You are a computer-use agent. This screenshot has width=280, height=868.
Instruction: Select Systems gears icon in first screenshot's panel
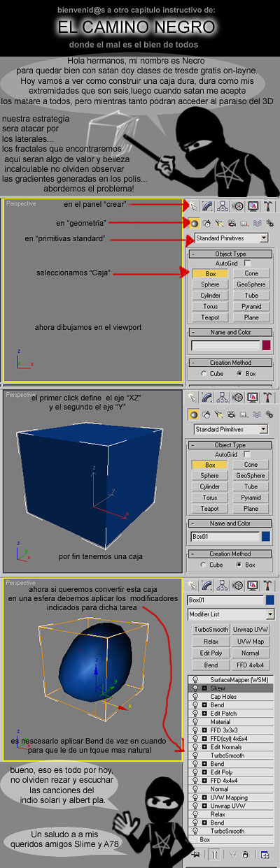pyautogui.click(x=269, y=223)
